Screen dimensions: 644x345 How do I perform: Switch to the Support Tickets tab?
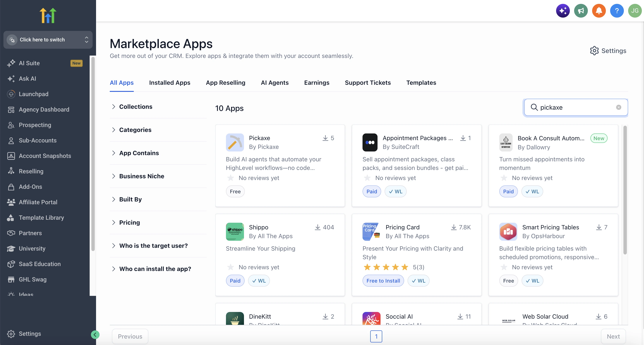click(367, 83)
